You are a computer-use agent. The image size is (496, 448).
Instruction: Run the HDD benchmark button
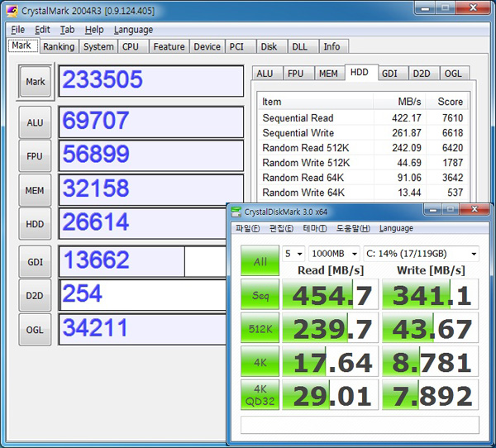tap(35, 224)
